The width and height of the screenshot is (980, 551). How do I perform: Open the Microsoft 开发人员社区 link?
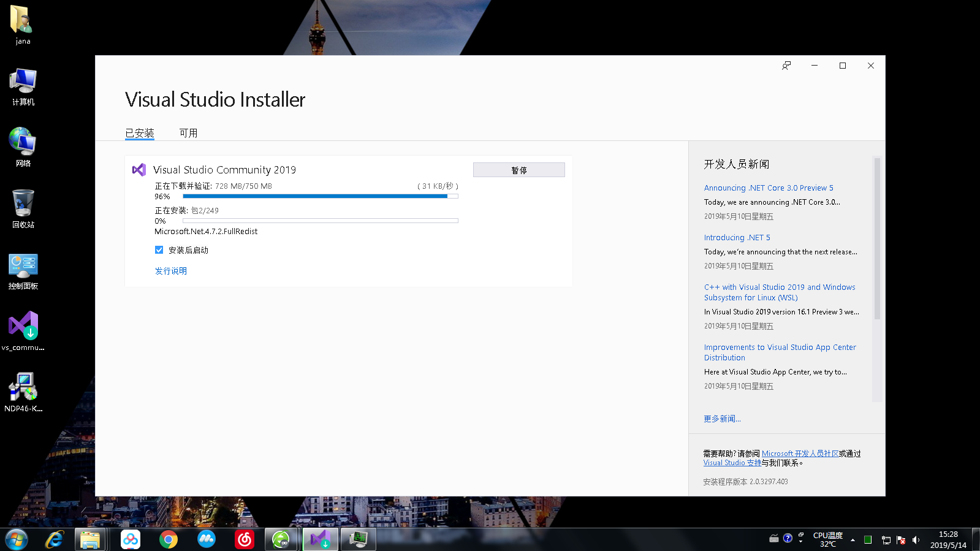[x=800, y=454]
